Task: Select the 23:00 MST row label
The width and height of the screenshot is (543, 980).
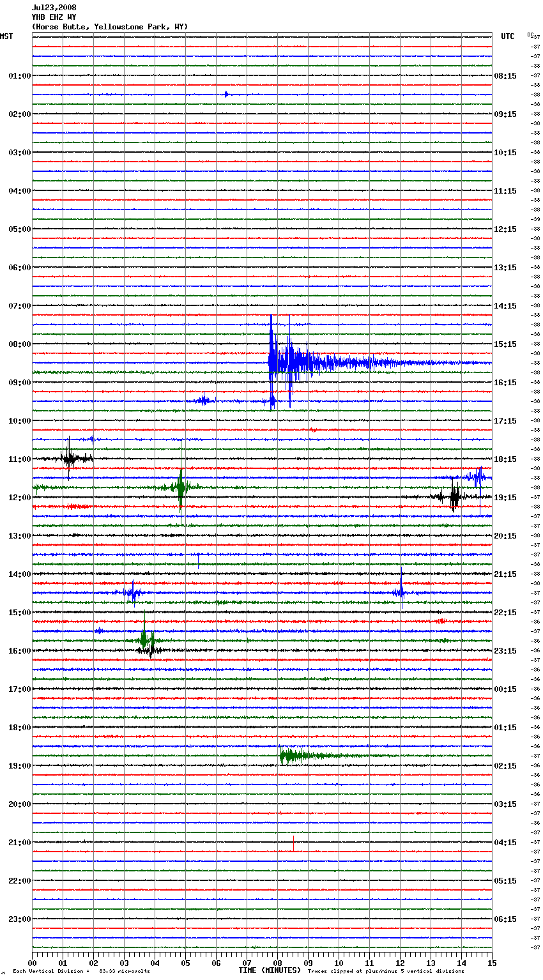Action: point(20,919)
